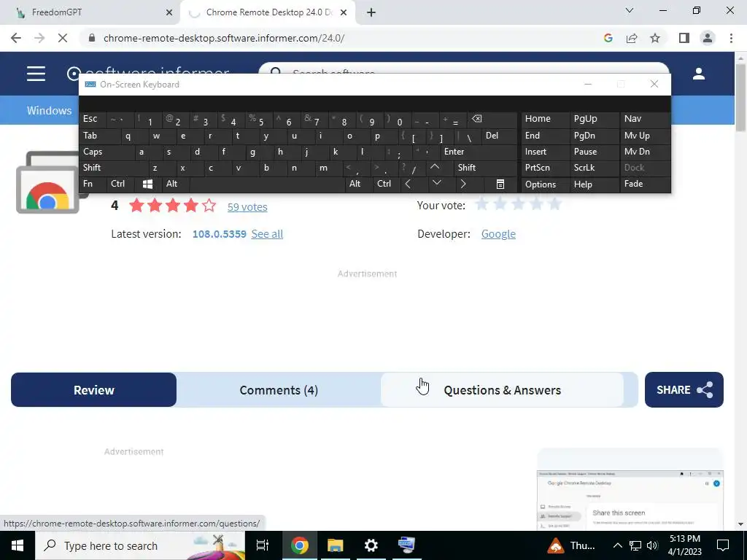
Task: Switch to the Comments (4) tab
Action: pyautogui.click(x=279, y=390)
